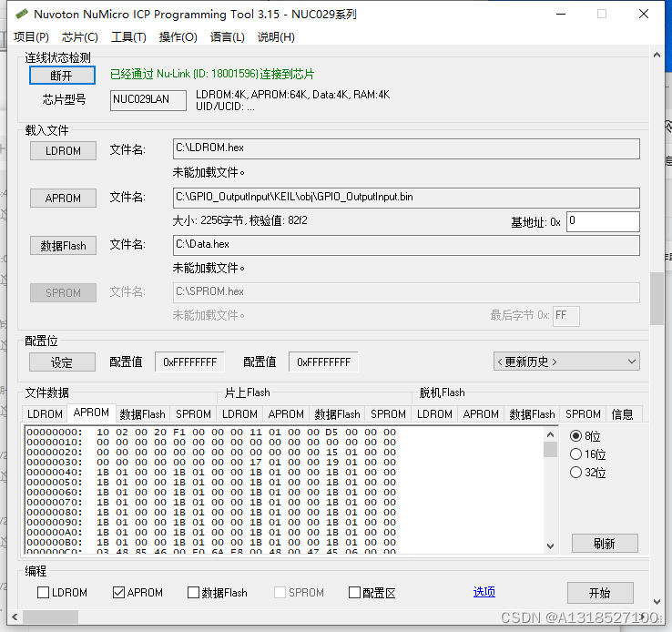
Task: Open the 操作(O) menu
Action: tap(178, 37)
